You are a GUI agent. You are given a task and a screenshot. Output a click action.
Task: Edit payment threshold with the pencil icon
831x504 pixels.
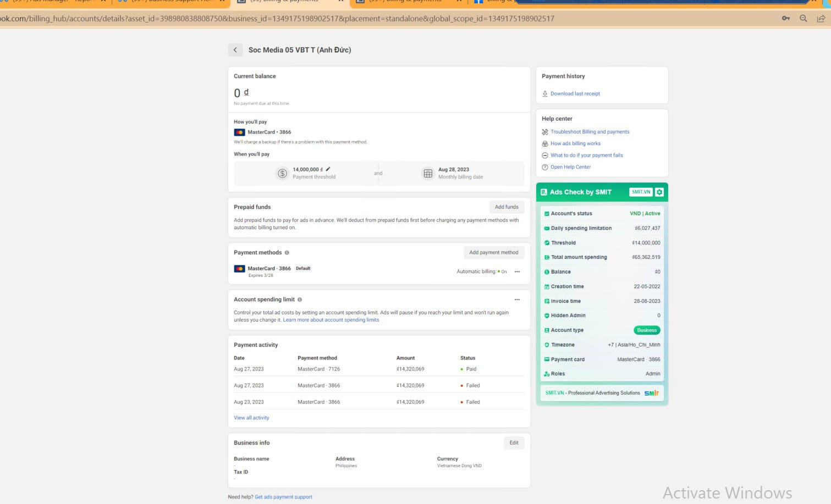(328, 169)
